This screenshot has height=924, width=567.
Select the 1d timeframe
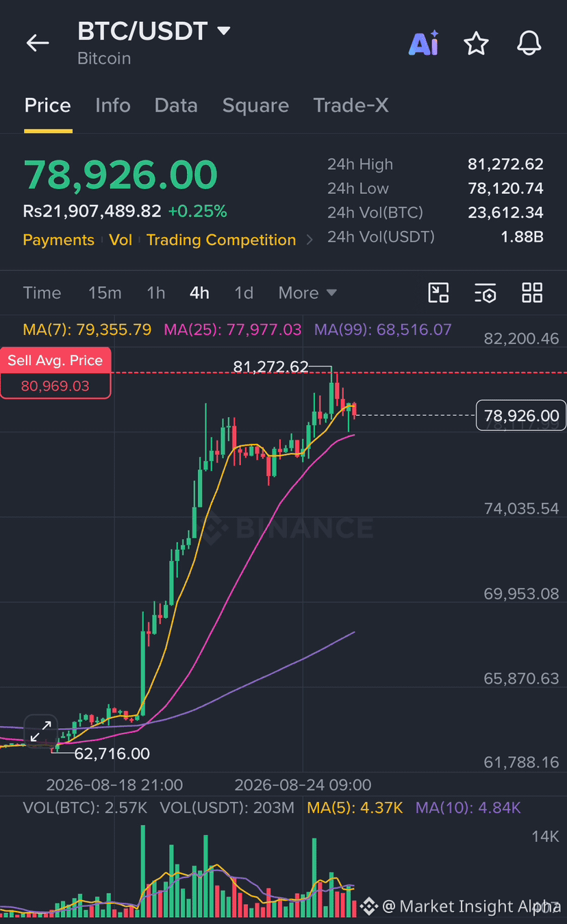point(244,292)
